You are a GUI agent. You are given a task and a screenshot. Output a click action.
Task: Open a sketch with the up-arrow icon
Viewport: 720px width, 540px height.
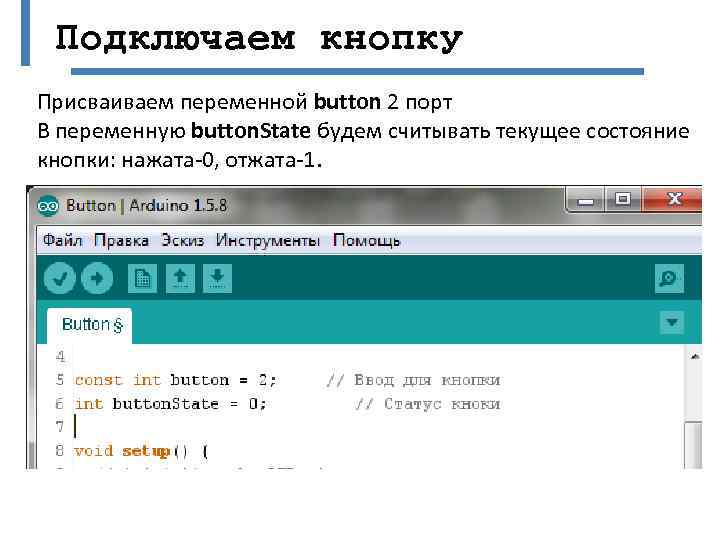(180, 278)
